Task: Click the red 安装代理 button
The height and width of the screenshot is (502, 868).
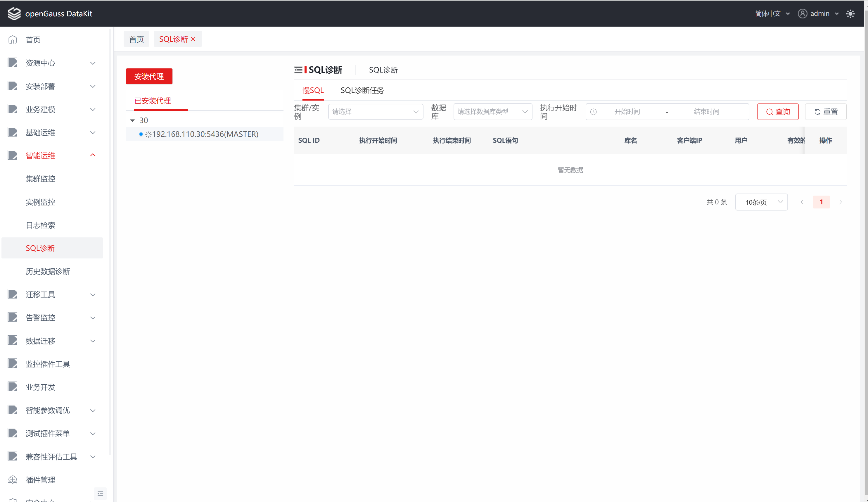Action: 149,76
